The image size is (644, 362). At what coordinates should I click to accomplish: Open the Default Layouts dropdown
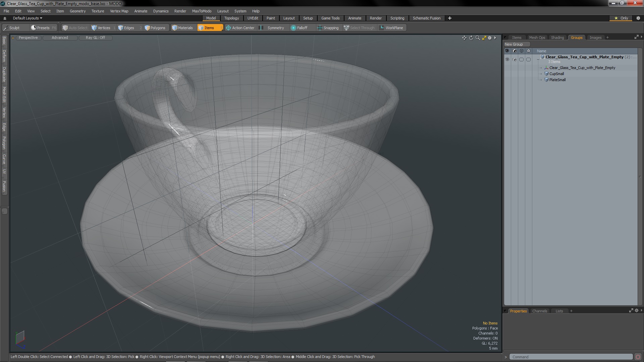pyautogui.click(x=28, y=18)
